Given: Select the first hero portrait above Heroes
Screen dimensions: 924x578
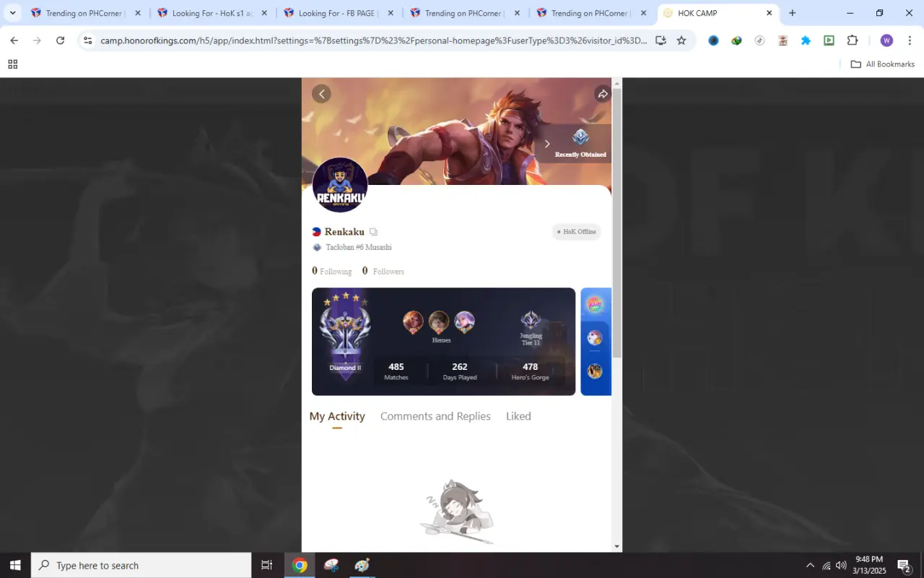Looking at the screenshot, I should tap(413, 322).
